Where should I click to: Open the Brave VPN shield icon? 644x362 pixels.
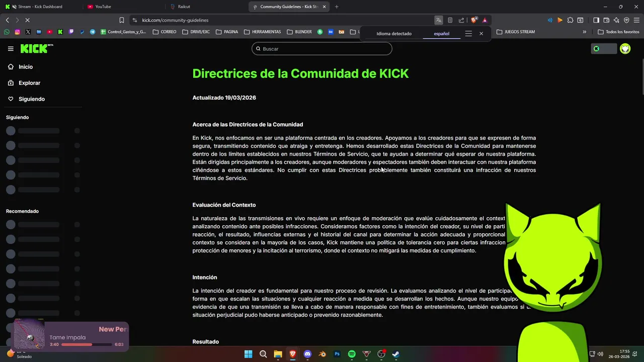(x=626, y=20)
